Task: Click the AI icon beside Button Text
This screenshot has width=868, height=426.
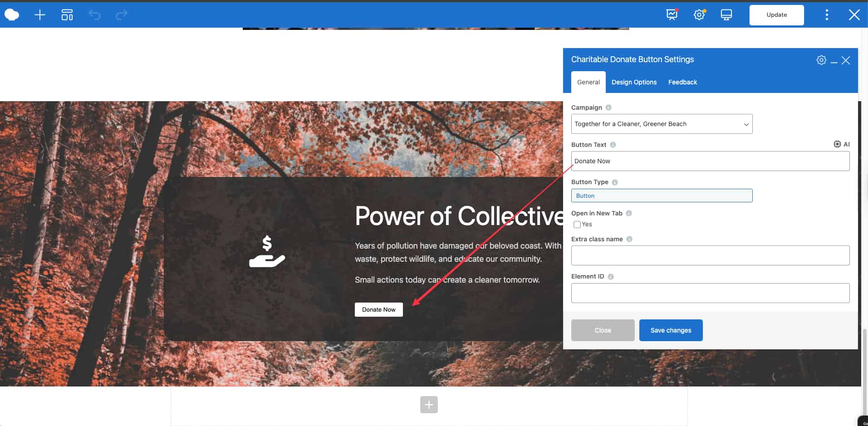Action: 841,144
